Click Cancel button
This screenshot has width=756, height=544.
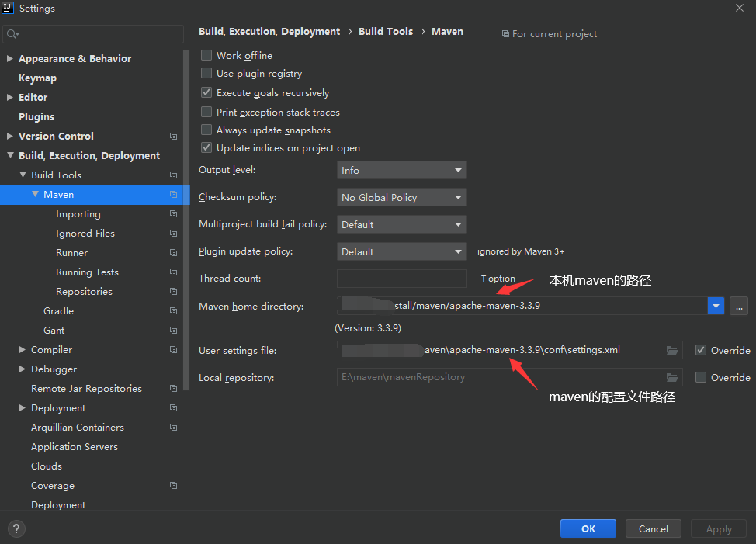tap(654, 528)
